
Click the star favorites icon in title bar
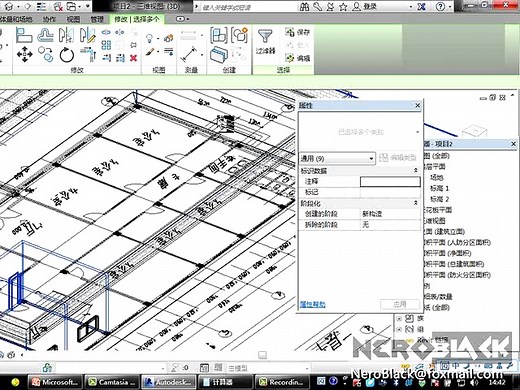click(x=343, y=7)
